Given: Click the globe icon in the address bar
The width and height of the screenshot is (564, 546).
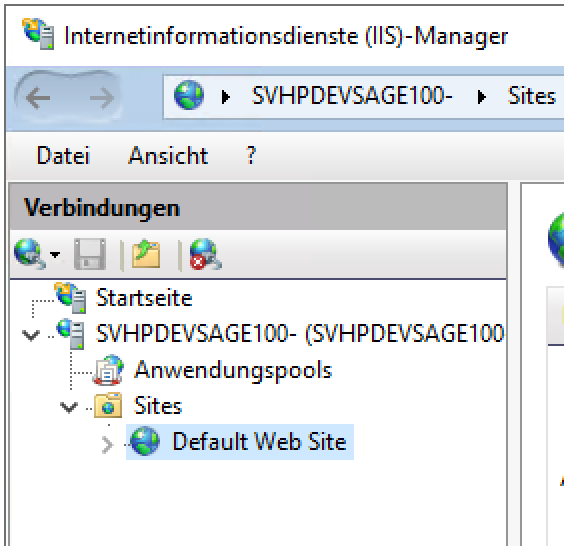Looking at the screenshot, I should point(189,95).
